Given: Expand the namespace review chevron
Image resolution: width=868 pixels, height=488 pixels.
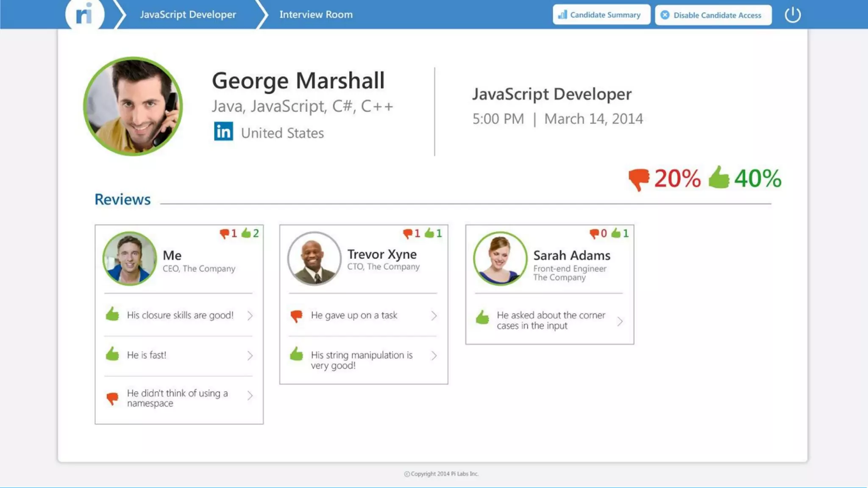Looking at the screenshot, I should coord(250,396).
